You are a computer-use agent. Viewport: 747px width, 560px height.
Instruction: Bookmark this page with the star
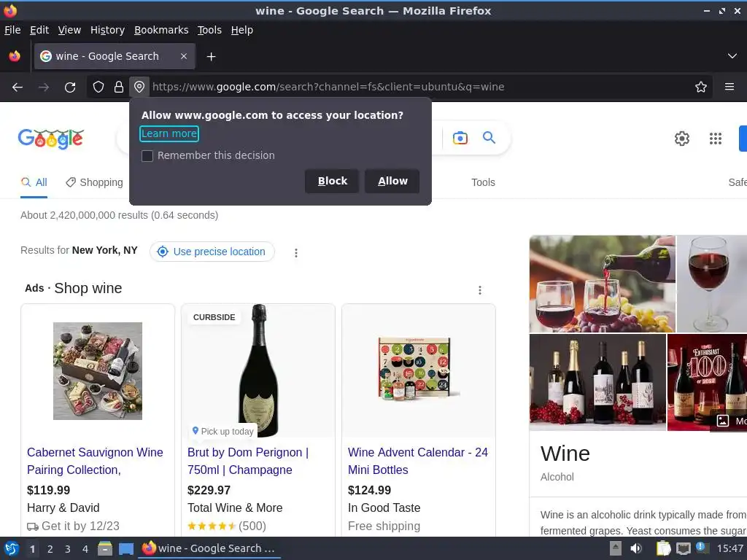(701, 87)
